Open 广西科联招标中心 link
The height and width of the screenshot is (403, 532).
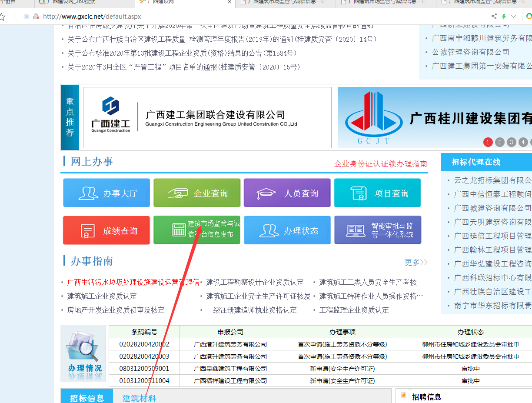pos(493,278)
